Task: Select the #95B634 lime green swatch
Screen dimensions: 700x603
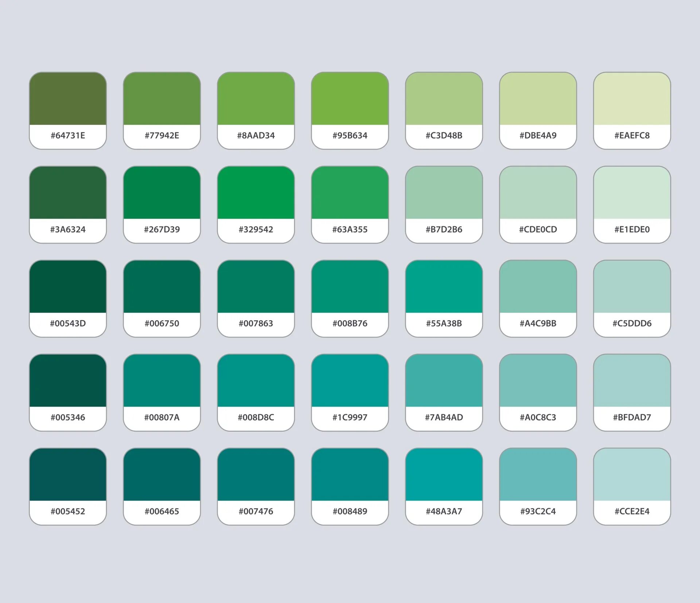Action: click(x=350, y=99)
